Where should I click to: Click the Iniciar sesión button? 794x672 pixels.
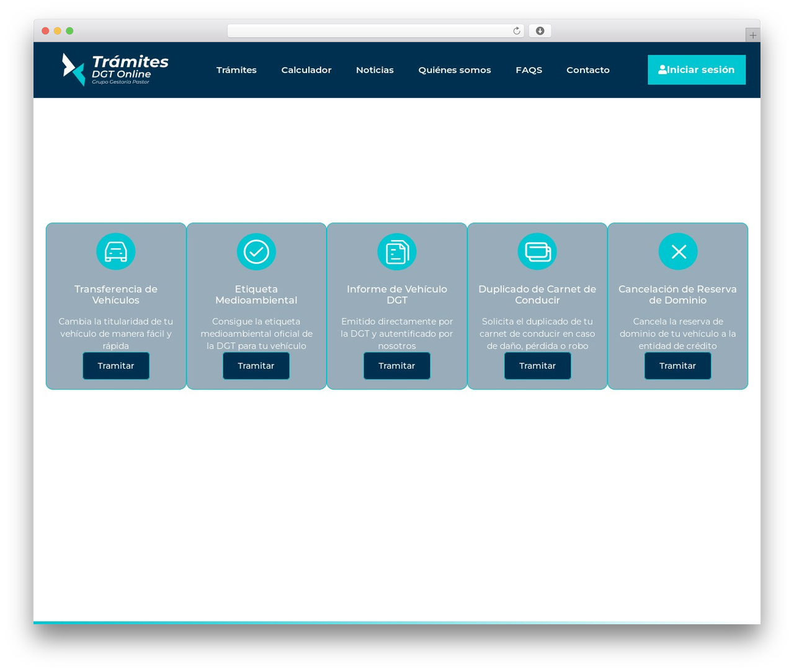(697, 69)
